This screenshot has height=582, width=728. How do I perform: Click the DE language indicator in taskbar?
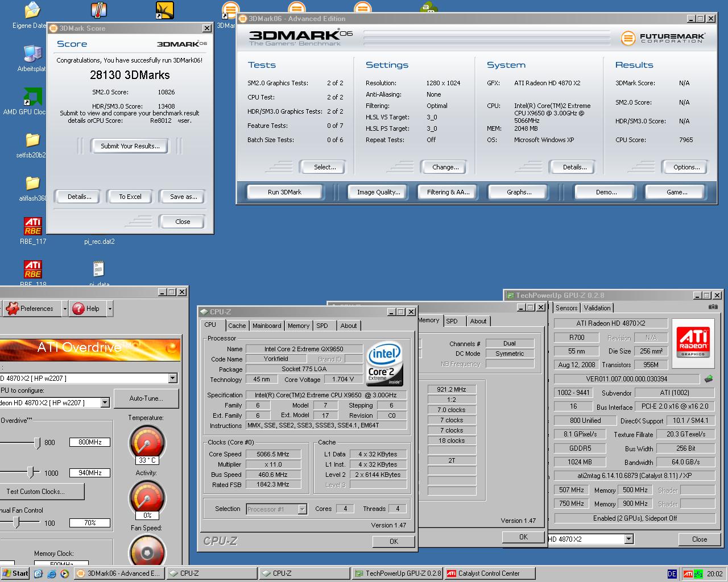(672, 574)
